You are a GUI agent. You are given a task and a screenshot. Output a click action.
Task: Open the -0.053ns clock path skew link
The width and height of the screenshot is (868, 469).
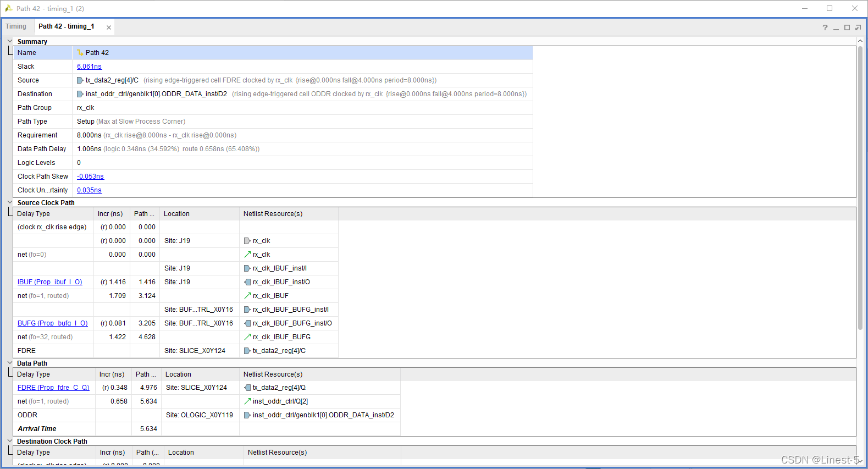coord(90,176)
